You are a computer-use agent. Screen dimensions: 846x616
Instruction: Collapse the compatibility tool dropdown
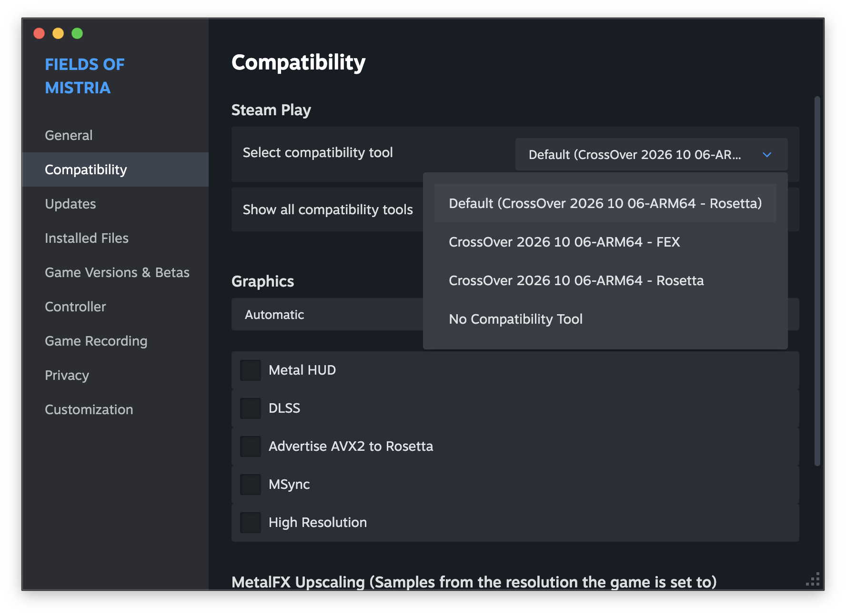coord(651,154)
